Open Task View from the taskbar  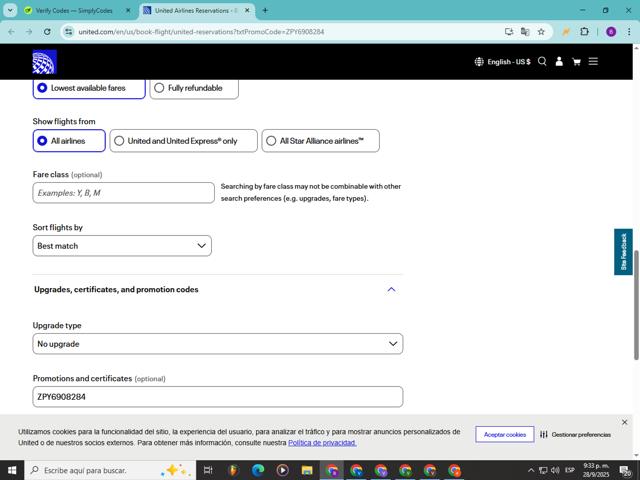[x=208, y=470]
